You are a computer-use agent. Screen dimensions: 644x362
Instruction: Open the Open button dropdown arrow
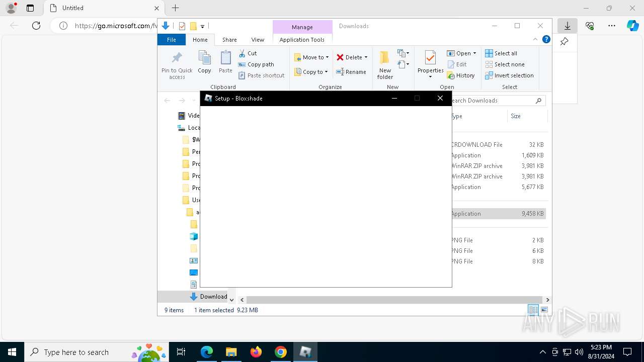474,53
